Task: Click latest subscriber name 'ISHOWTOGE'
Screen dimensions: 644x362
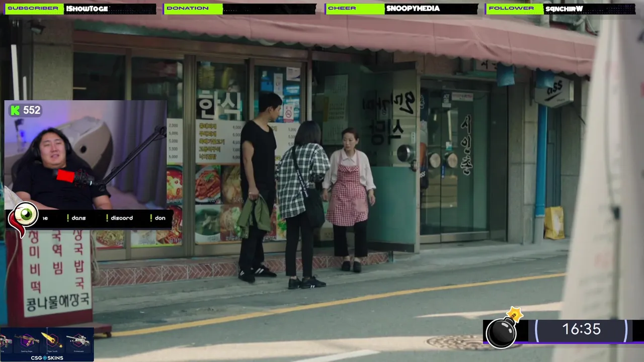Action: coord(87,9)
